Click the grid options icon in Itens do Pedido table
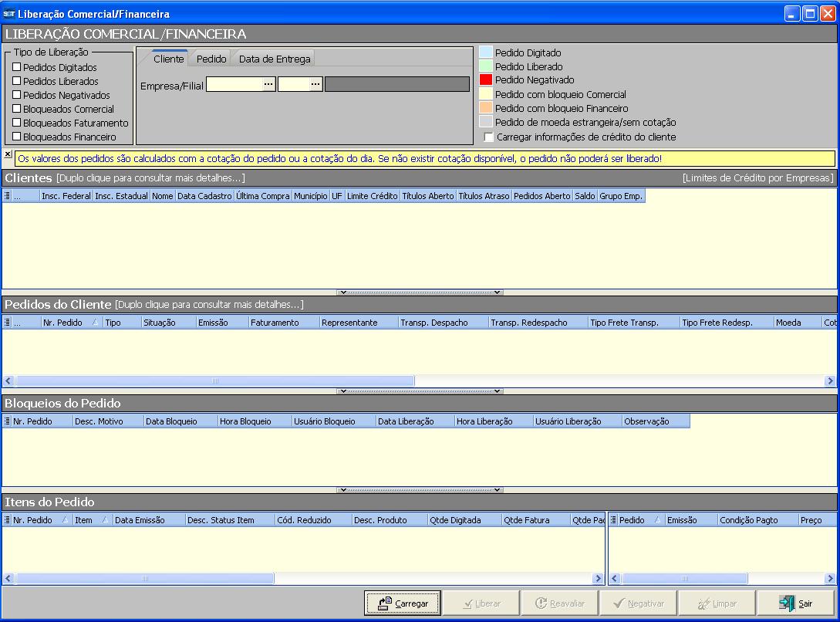 8,520
